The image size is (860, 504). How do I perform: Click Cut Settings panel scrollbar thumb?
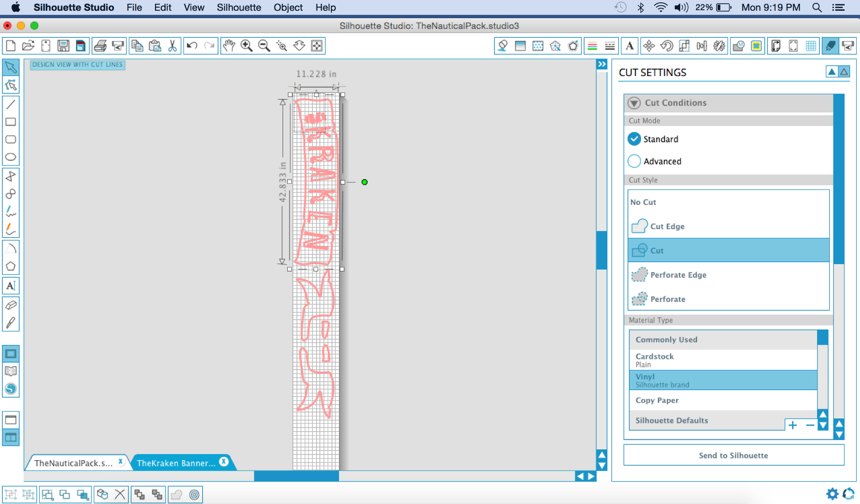[x=839, y=179]
